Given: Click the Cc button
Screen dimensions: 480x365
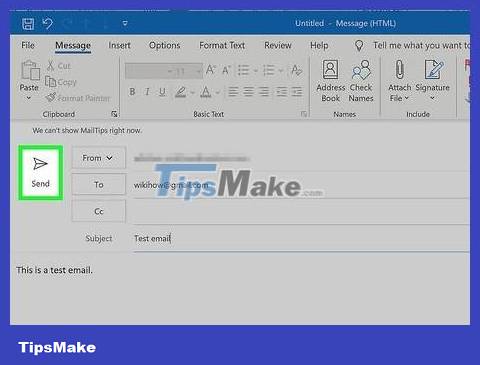Looking at the screenshot, I should [x=98, y=211].
